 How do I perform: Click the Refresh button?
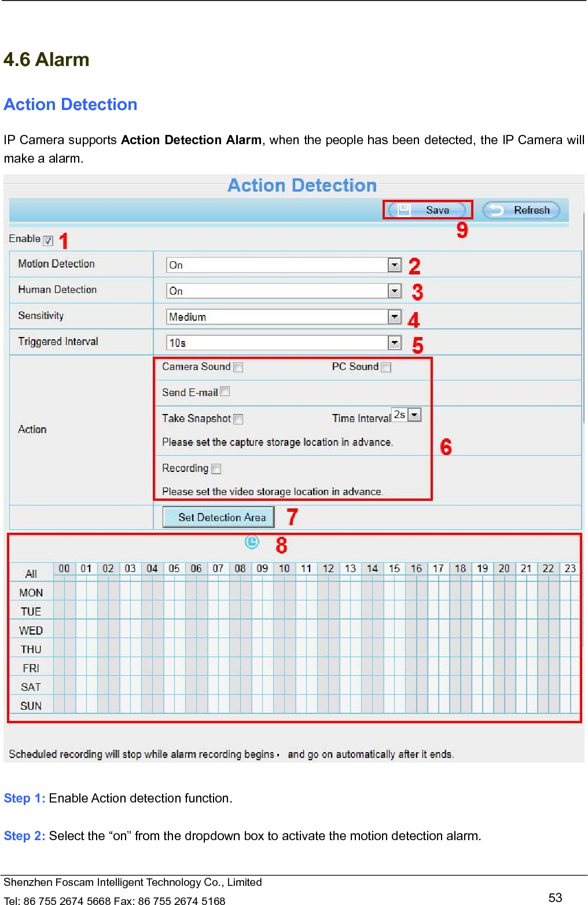coord(521,210)
